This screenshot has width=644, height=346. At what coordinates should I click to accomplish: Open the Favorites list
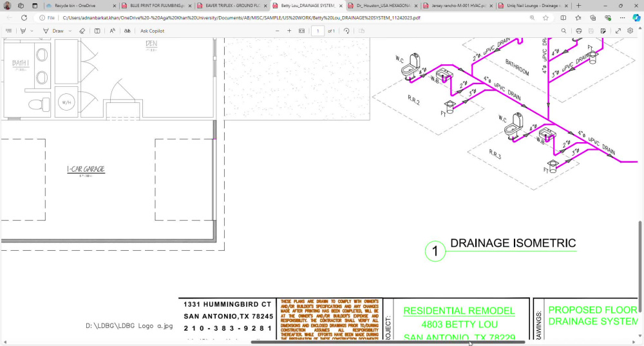(x=578, y=17)
